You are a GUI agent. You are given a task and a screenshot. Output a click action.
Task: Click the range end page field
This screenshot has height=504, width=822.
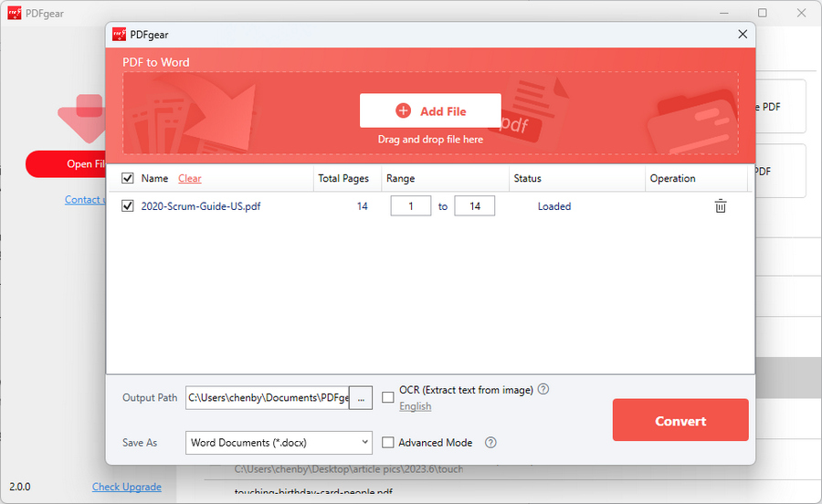(475, 206)
